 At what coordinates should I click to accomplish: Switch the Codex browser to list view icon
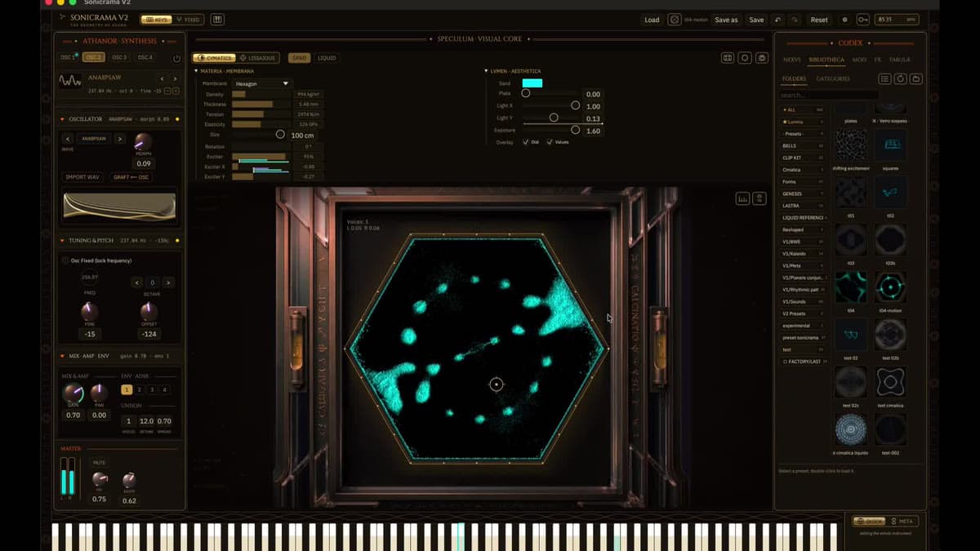[x=884, y=79]
